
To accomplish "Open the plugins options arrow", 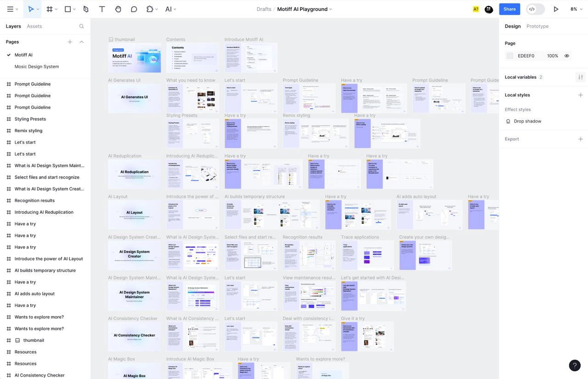I will click(157, 9).
